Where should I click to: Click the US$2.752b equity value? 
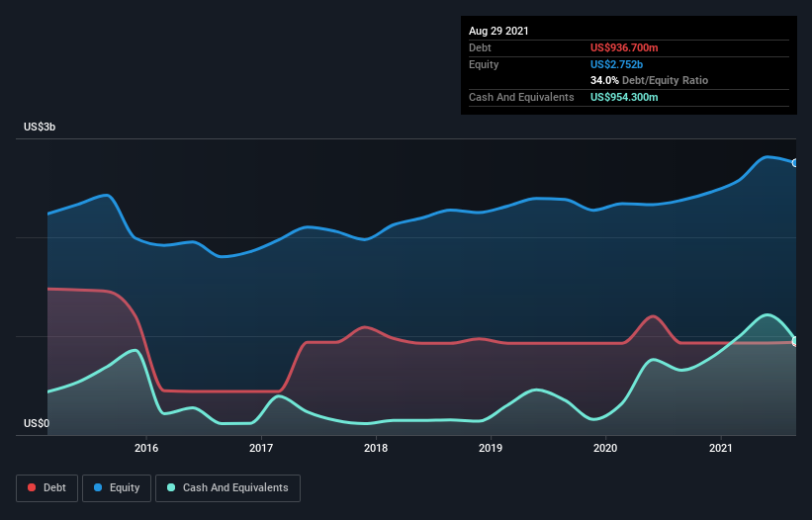[616, 64]
